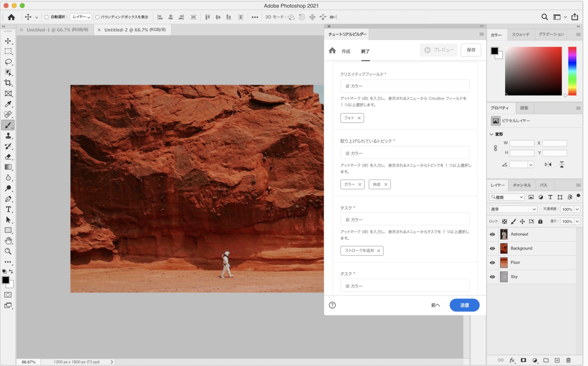Click the 送信 button
The height and width of the screenshot is (366, 588).
pos(464,305)
